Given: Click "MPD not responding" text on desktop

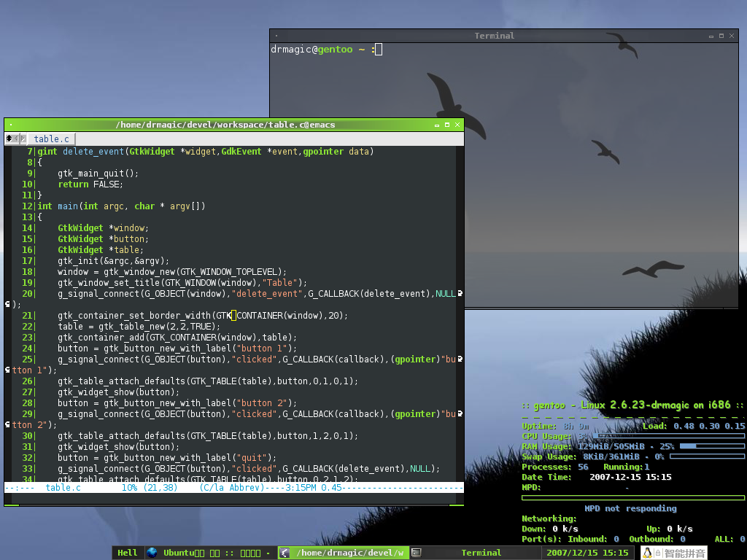Looking at the screenshot, I should [630, 508].
